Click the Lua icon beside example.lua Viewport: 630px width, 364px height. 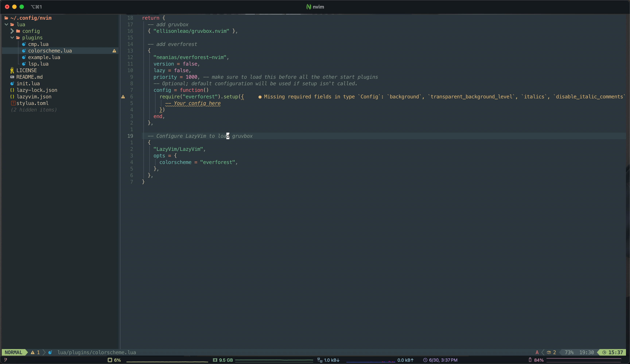click(24, 57)
